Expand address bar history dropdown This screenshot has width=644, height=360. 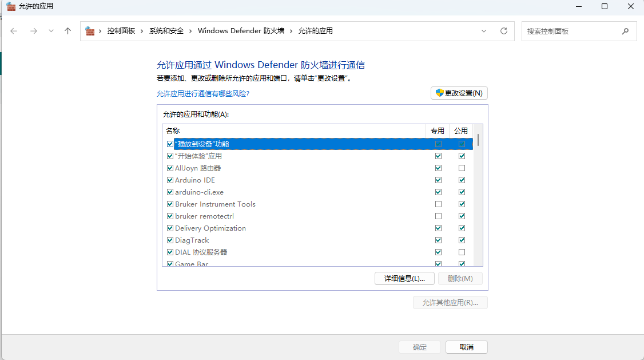tap(484, 31)
